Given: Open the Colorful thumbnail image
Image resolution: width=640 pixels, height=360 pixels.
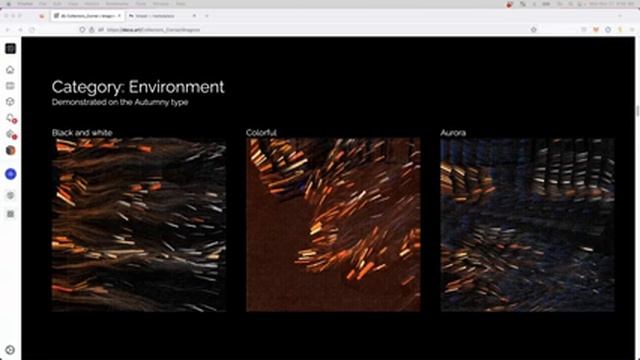Looking at the screenshot, I should coord(333,224).
